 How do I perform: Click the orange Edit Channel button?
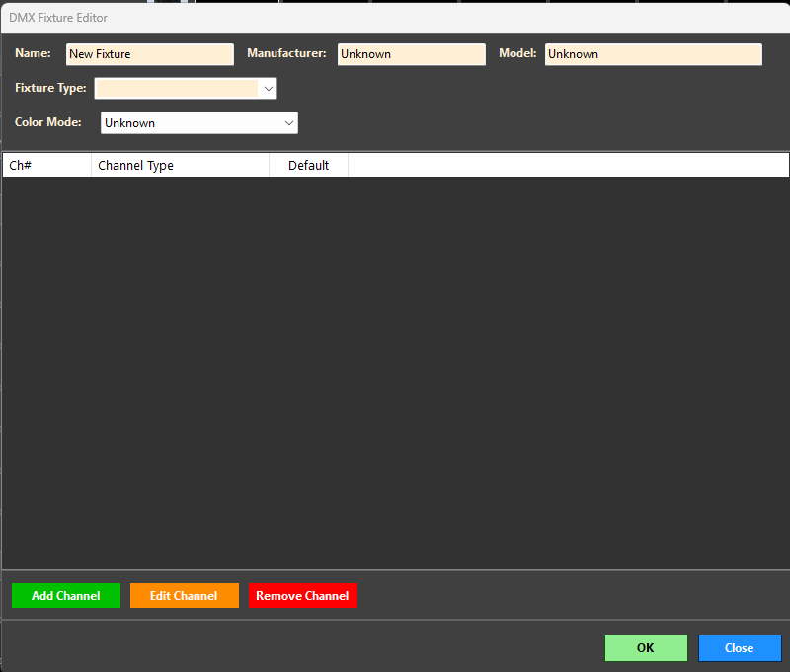point(184,596)
